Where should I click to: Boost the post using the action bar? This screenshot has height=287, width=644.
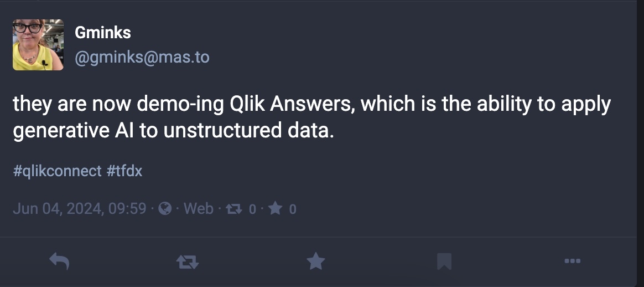pos(188,262)
